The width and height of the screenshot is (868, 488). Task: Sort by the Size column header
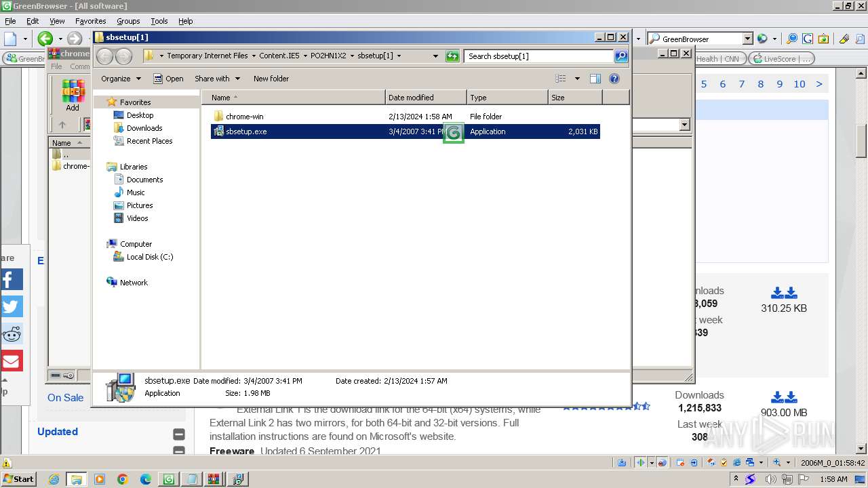pos(575,98)
